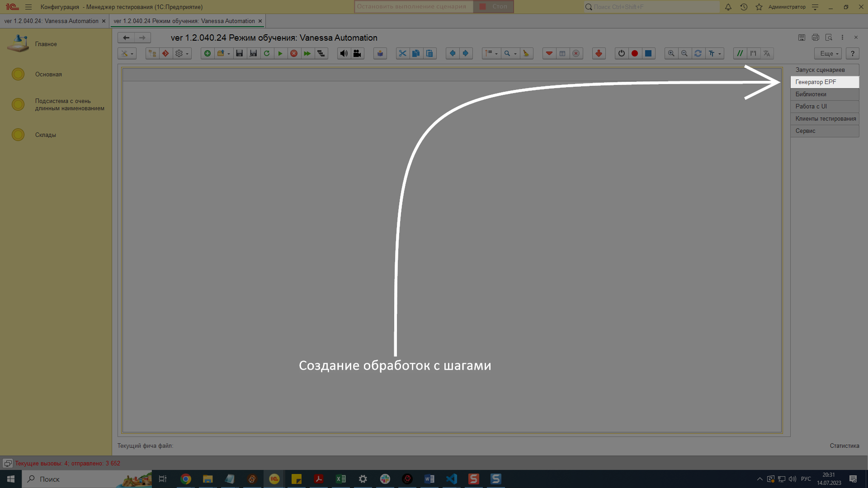
Task: Open the font size Tт dropdown
Action: click(714, 53)
